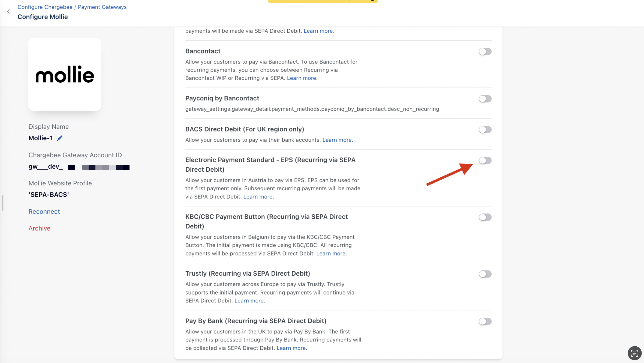Open the help widget icon bottom-right
Viewport: 644px width, 363px height.
coord(634,353)
